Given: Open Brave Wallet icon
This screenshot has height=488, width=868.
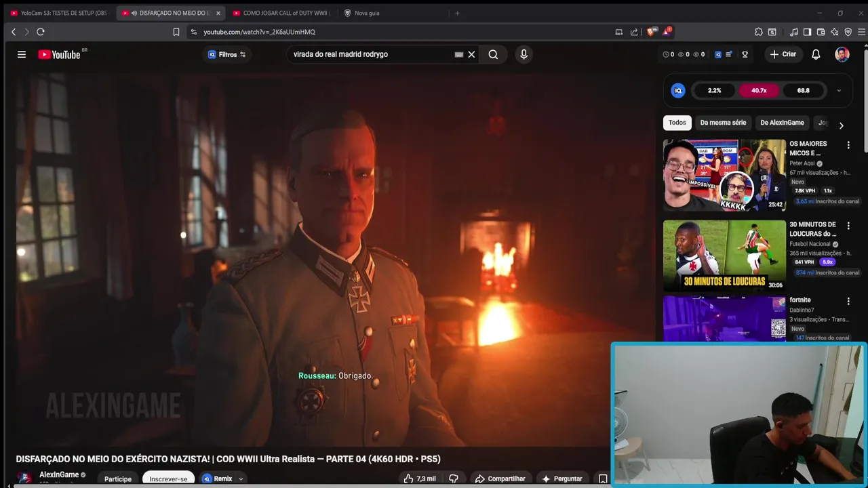Looking at the screenshot, I should [x=821, y=32].
